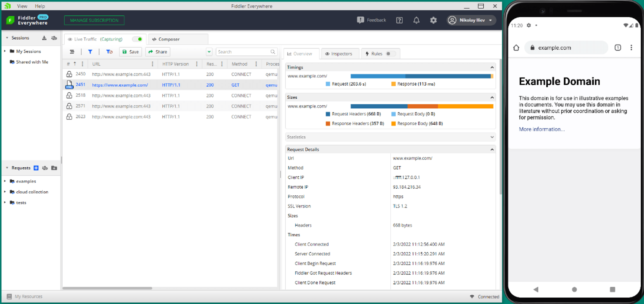Open the Composer panel

[169, 39]
